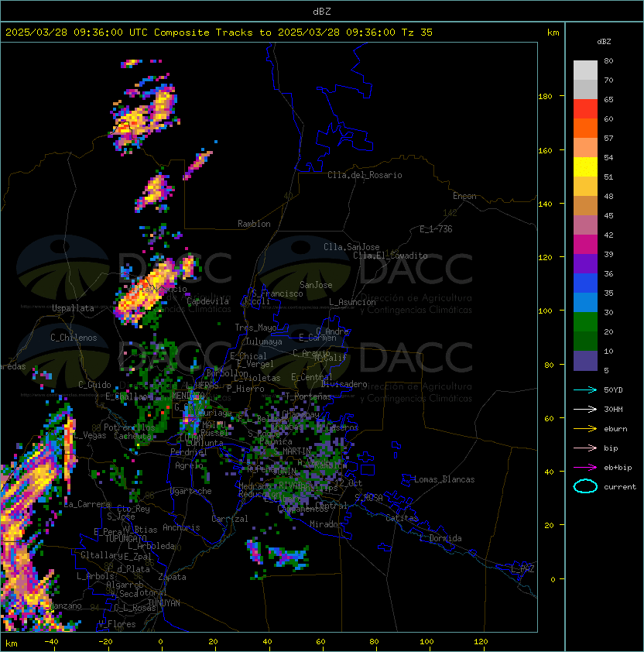This screenshot has width=644, height=652.
Task: Click the yellow composite tracks timestamp header
Action: click(x=219, y=33)
